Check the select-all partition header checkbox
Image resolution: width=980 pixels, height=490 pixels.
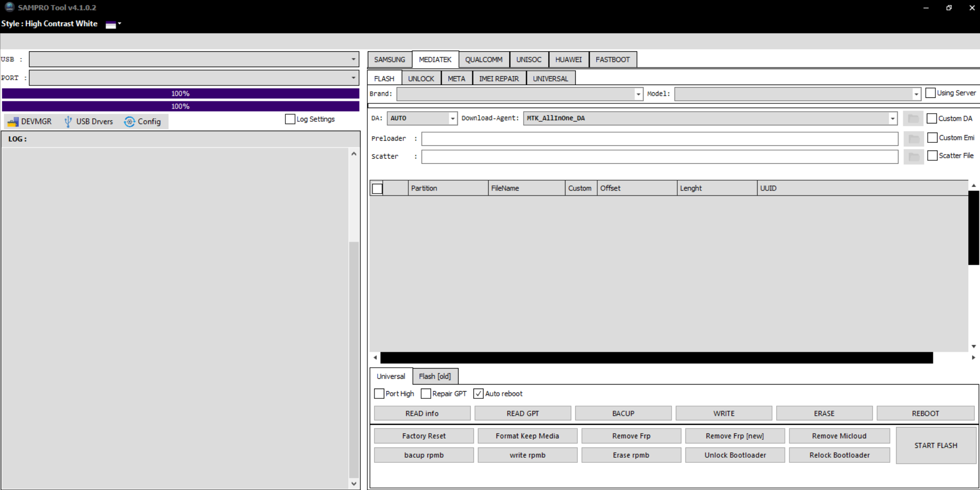click(x=377, y=189)
